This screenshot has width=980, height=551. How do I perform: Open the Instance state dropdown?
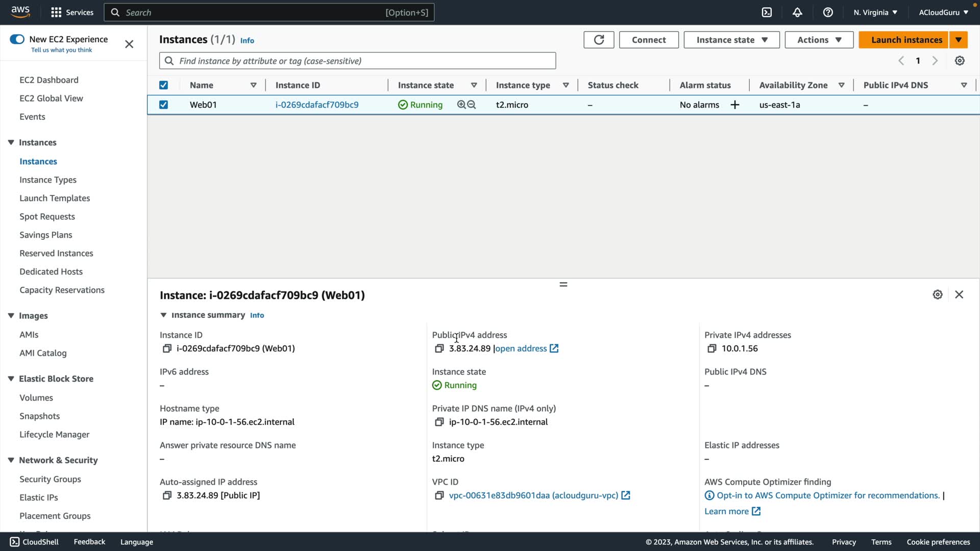[x=731, y=40]
